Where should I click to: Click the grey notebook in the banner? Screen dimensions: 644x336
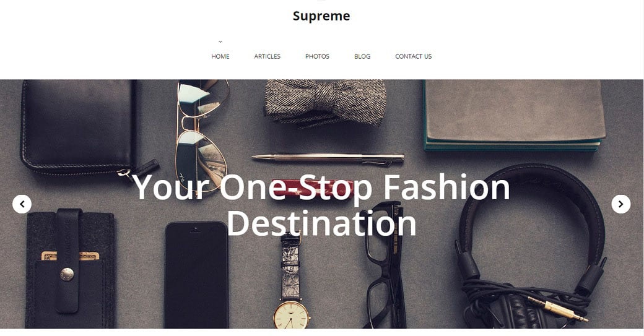[513, 115]
